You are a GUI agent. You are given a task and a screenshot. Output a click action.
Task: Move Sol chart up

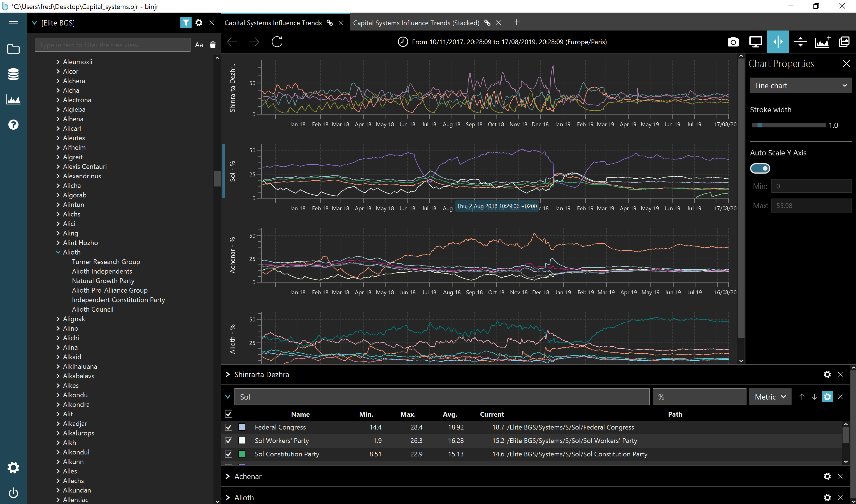click(x=802, y=397)
